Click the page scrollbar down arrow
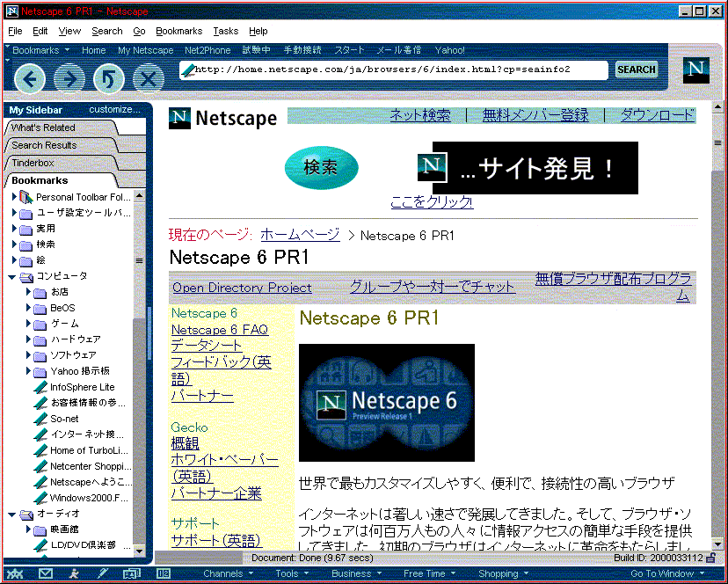The height and width of the screenshot is (584, 728). click(x=717, y=544)
